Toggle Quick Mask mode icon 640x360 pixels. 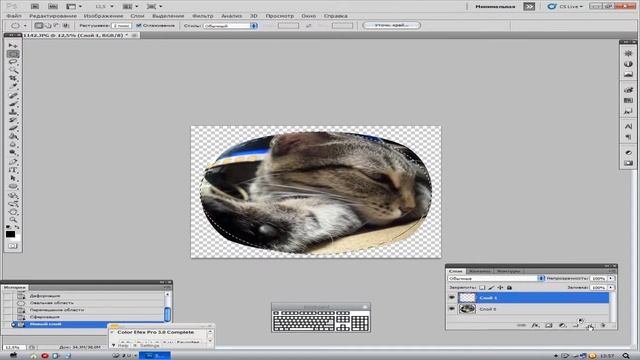[x=13, y=246]
